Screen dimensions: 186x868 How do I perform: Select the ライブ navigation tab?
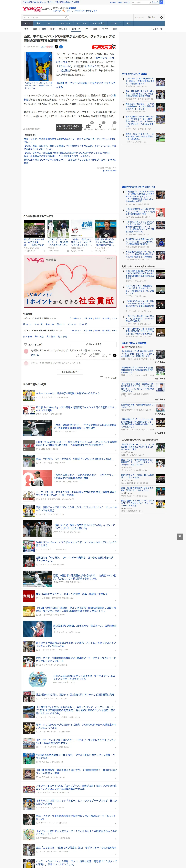(49, 24)
